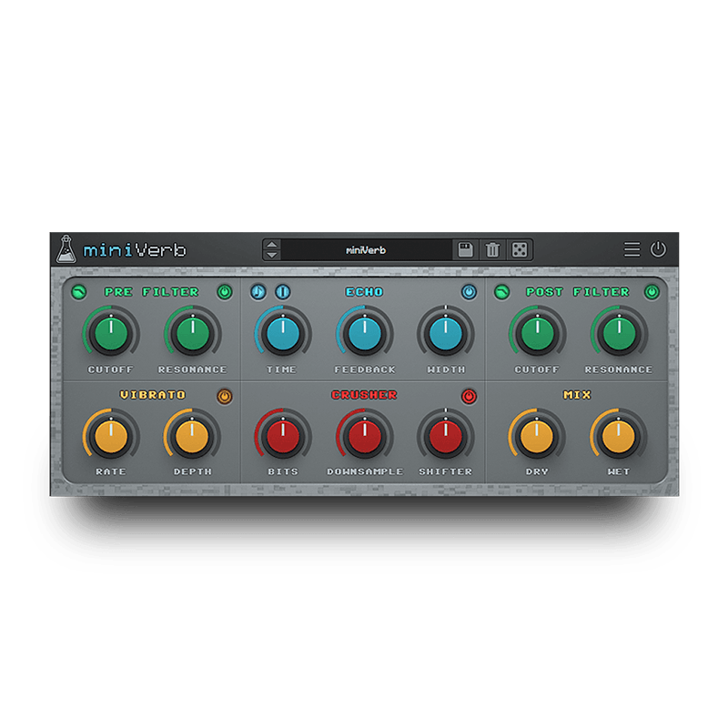The height and width of the screenshot is (728, 728).
Task: Click the Crusher Shifter knob
Action: pos(446,437)
